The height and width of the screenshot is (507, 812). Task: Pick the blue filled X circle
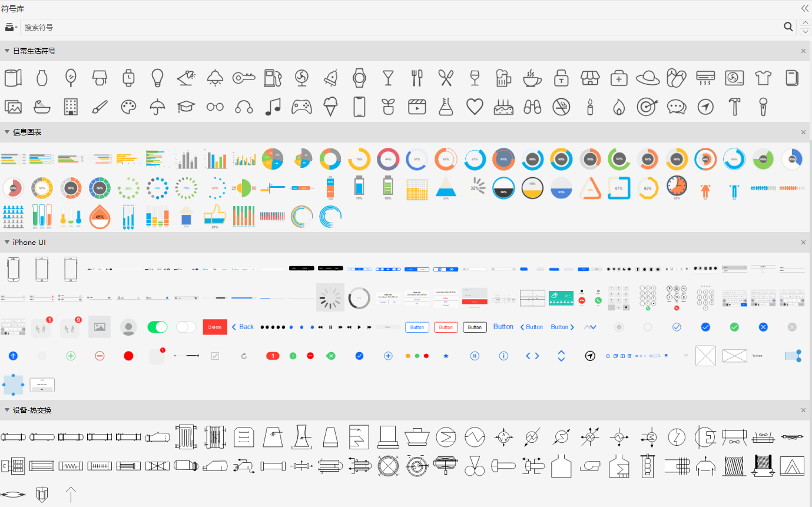(763, 327)
